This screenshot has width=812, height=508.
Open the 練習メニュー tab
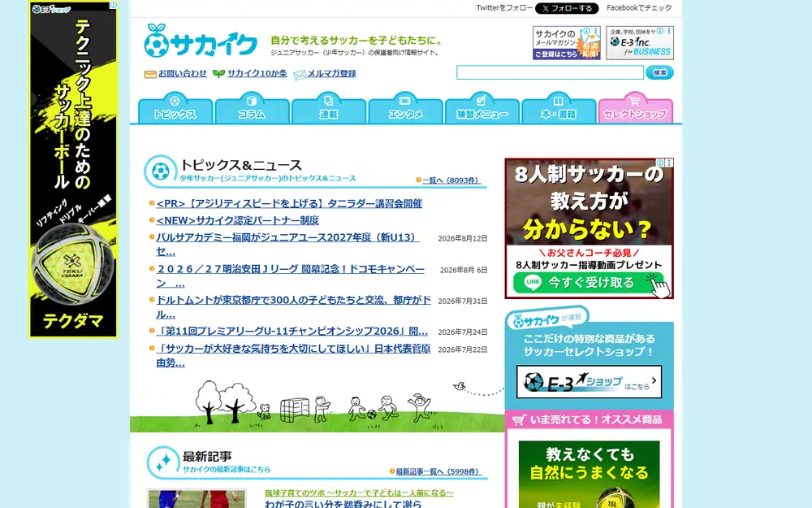pyautogui.click(x=482, y=108)
